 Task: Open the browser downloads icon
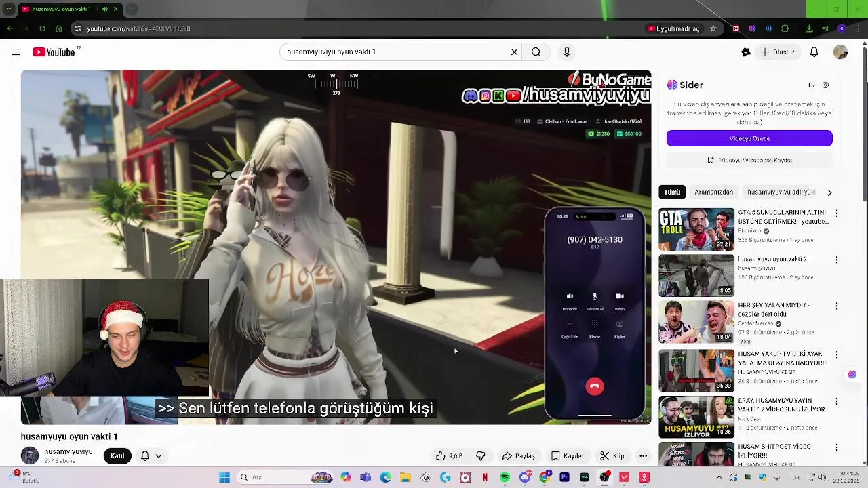[809, 28]
